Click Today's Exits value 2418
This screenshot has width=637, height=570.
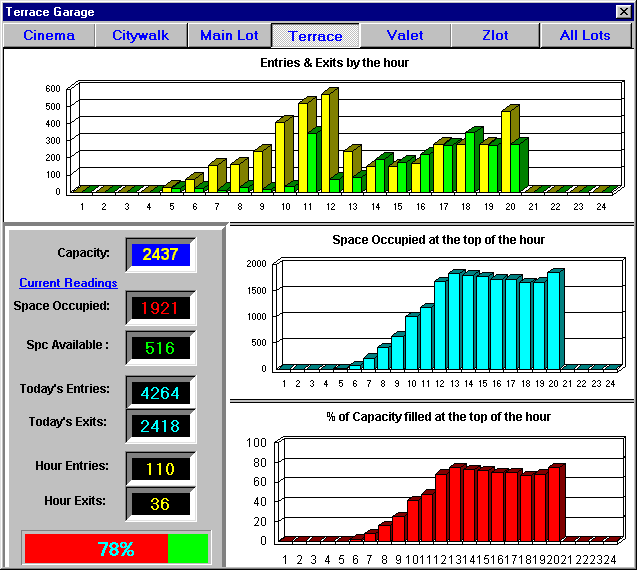(x=161, y=426)
